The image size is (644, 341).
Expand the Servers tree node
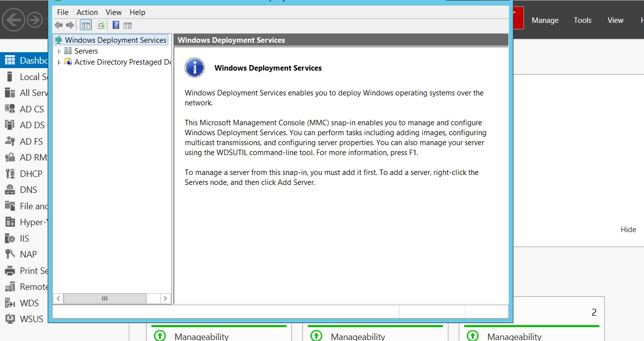[59, 51]
